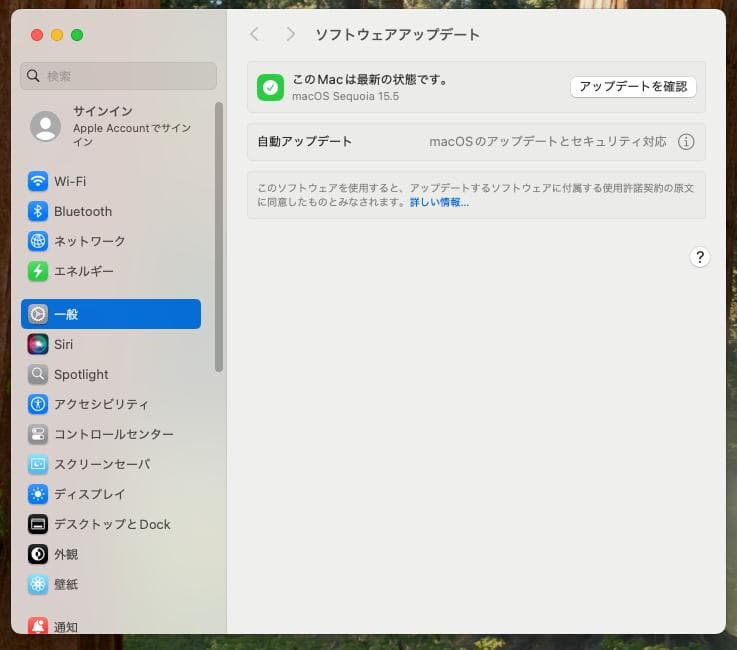Click サインイン heading
This screenshot has width=737, height=650.
(x=102, y=111)
